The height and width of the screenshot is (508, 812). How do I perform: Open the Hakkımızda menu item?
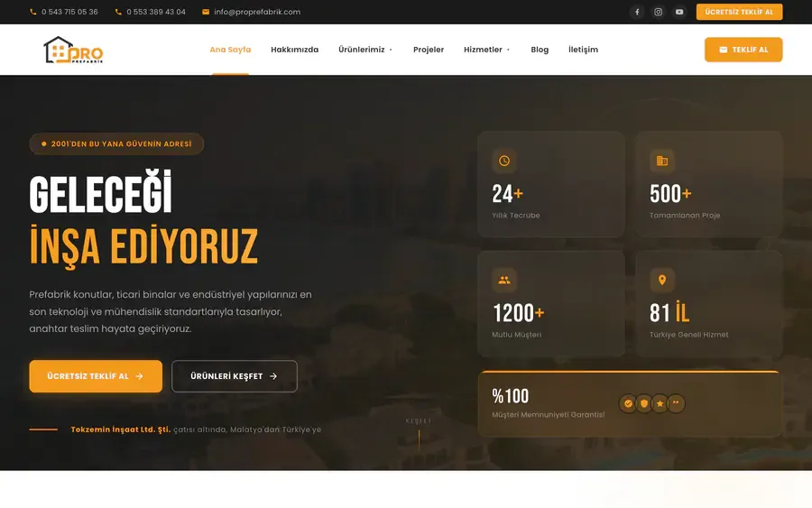[x=295, y=50]
